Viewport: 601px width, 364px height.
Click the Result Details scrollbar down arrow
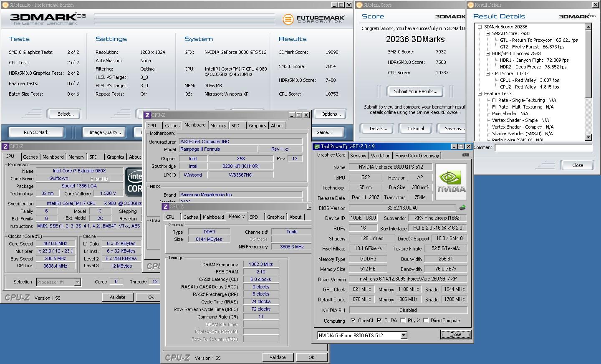(x=588, y=137)
